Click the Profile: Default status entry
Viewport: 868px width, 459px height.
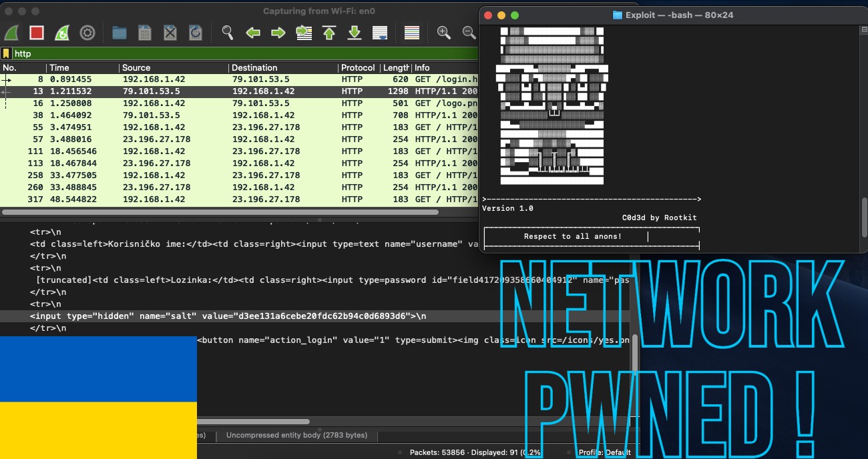point(605,452)
